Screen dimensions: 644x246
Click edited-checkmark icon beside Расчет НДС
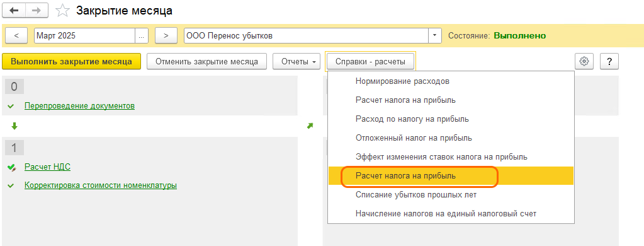point(11,167)
